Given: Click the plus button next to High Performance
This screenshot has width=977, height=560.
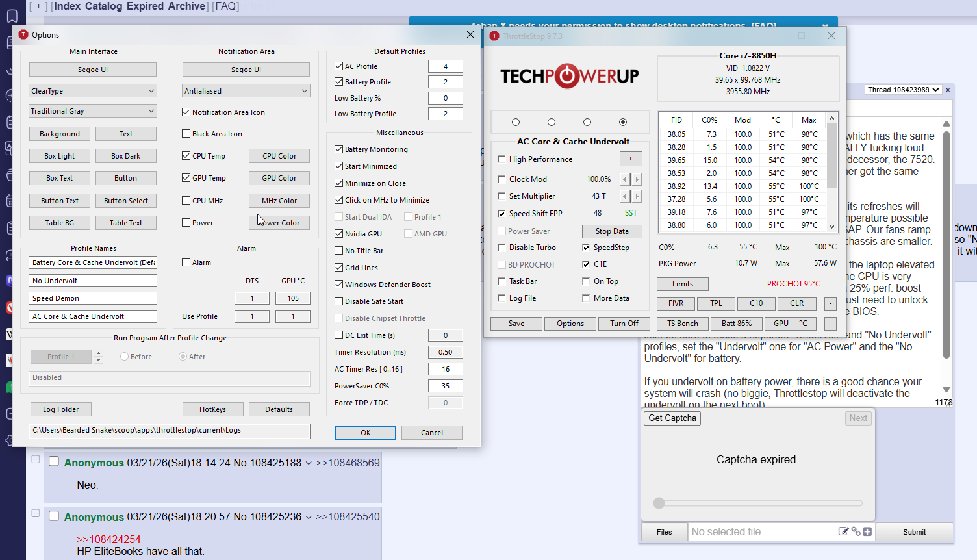Looking at the screenshot, I should (x=631, y=159).
